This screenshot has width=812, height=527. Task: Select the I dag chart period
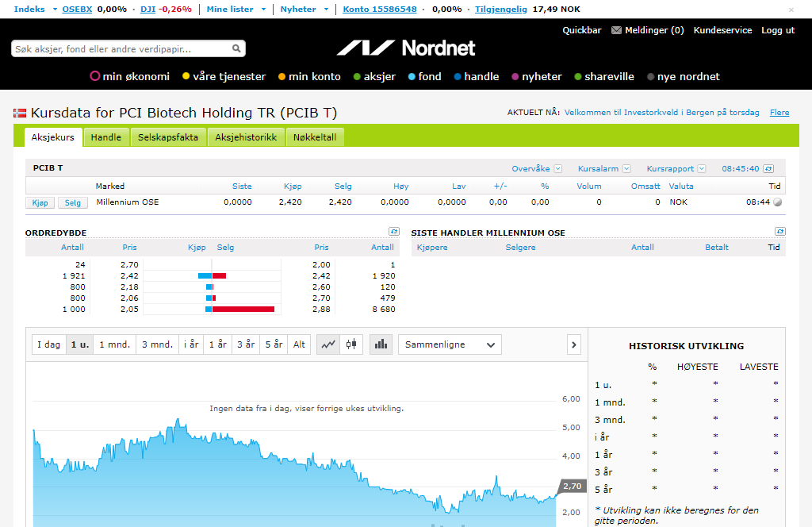[x=48, y=344]
